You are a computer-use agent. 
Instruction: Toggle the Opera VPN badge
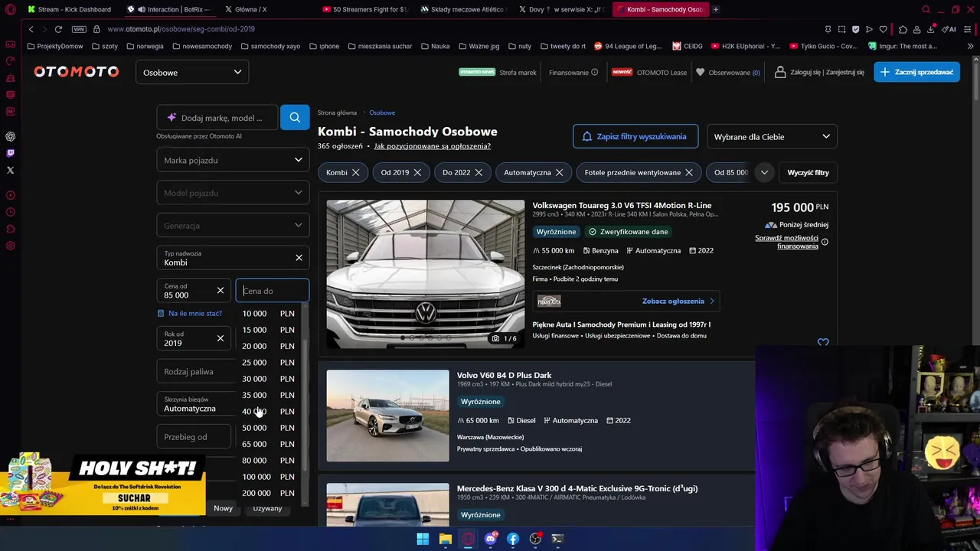click(79, 29)
